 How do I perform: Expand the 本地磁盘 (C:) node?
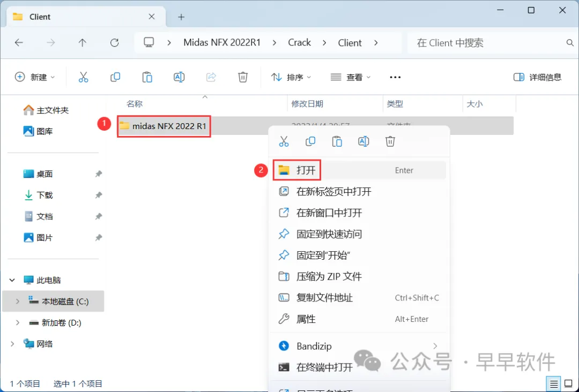[17, 301]
